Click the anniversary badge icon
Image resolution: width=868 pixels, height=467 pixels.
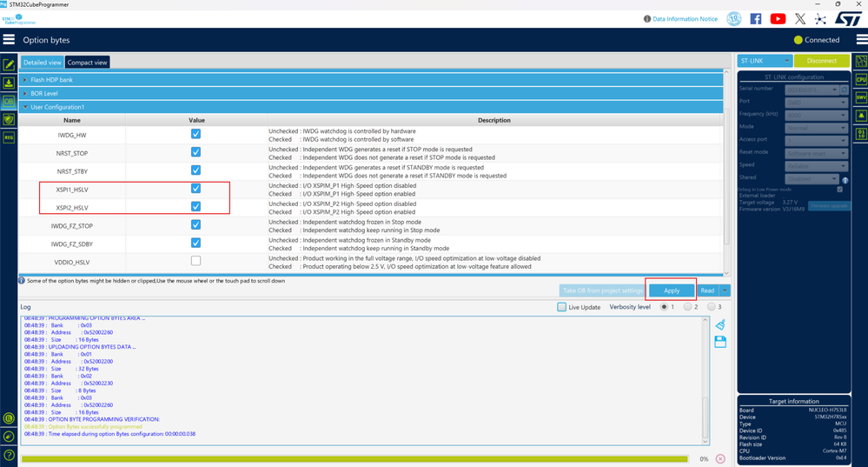[x=734, y=19]
